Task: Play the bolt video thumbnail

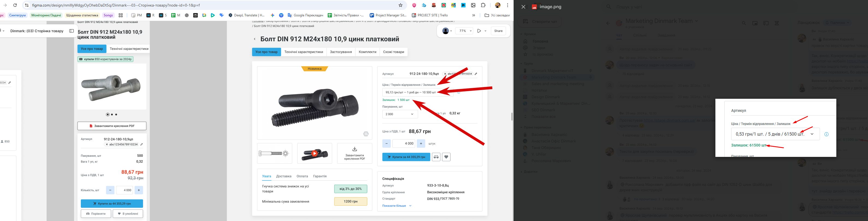Action: click(314, 154)
